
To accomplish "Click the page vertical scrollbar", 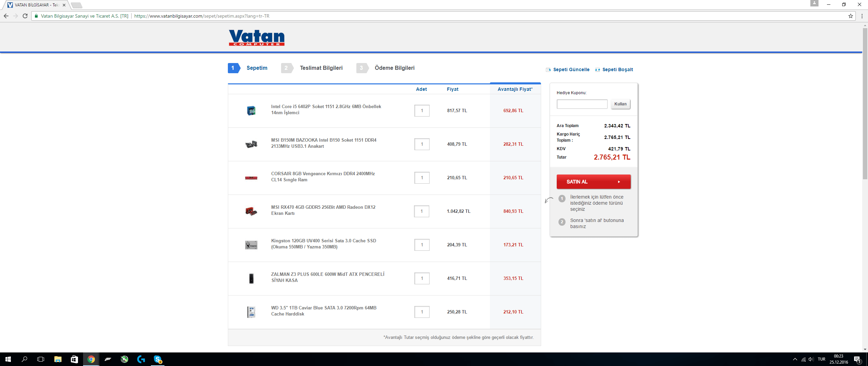I will [865, 102].
